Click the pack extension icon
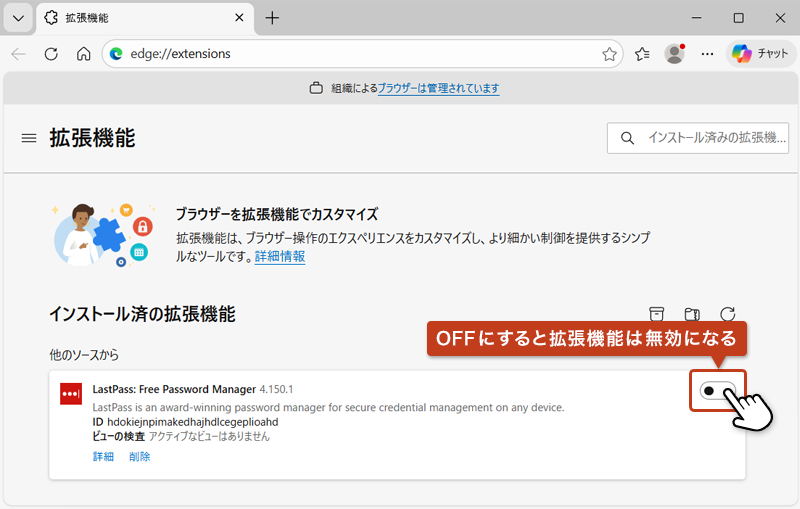This screenshot has width=800, height=509. tap(692, 314)
